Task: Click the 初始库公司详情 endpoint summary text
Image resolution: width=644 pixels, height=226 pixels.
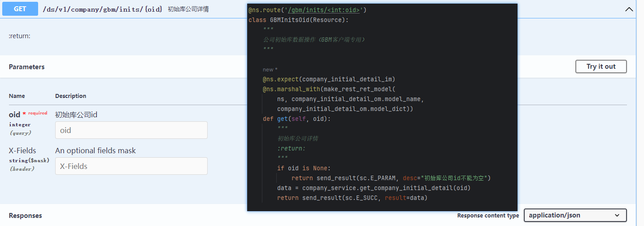Action: click(x=188, y=9)
